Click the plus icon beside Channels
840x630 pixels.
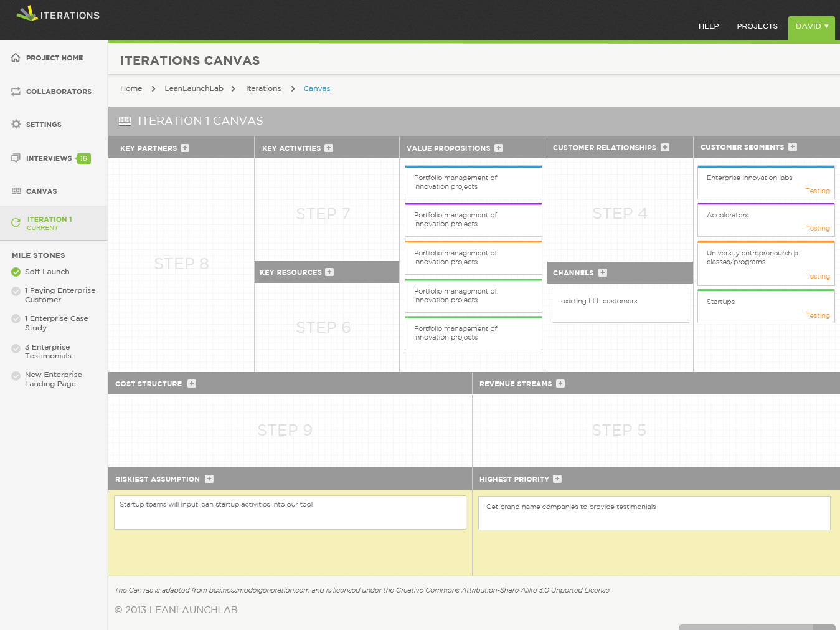(x=603, y=273)
